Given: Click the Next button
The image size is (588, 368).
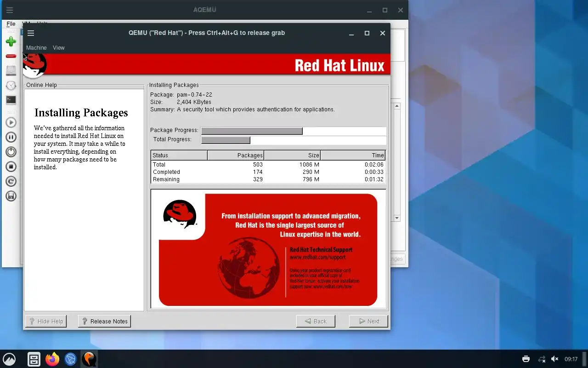Looking at the screenshot, I should [x=368, y=321].
